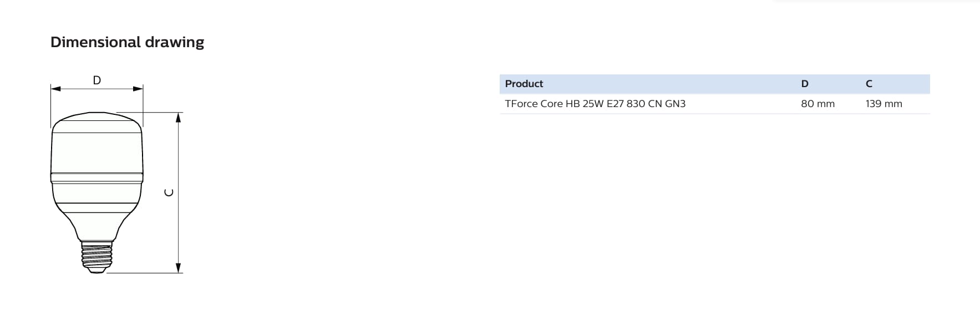Click the D column header in the table
Screen dimensions: 980x319
click(805, 84)
